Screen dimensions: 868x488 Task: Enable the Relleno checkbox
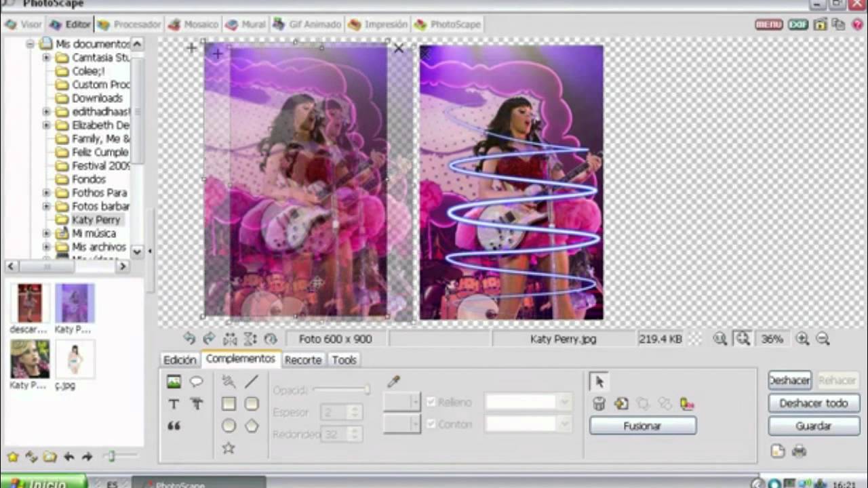431,401
